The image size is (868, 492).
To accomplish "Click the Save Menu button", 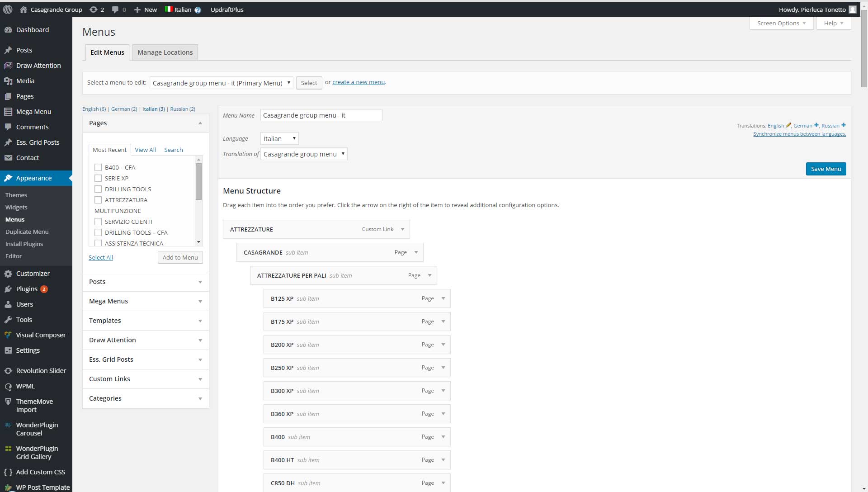I will [826, 169].
